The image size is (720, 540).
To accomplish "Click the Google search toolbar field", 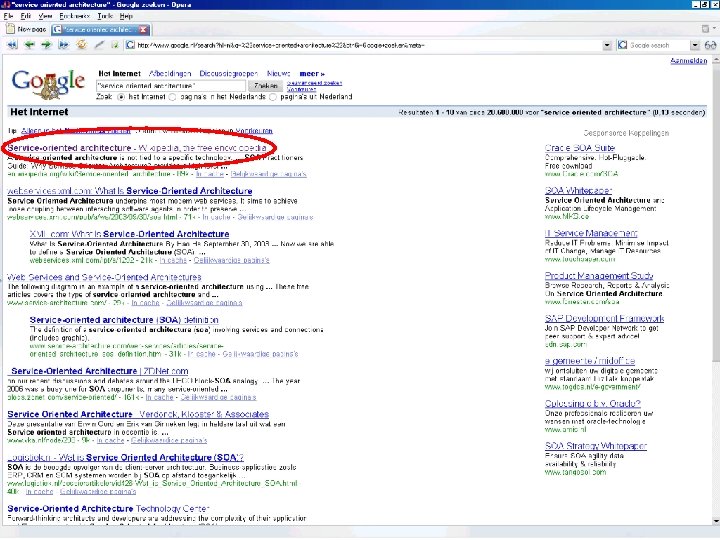I will [x=659, y=45].
